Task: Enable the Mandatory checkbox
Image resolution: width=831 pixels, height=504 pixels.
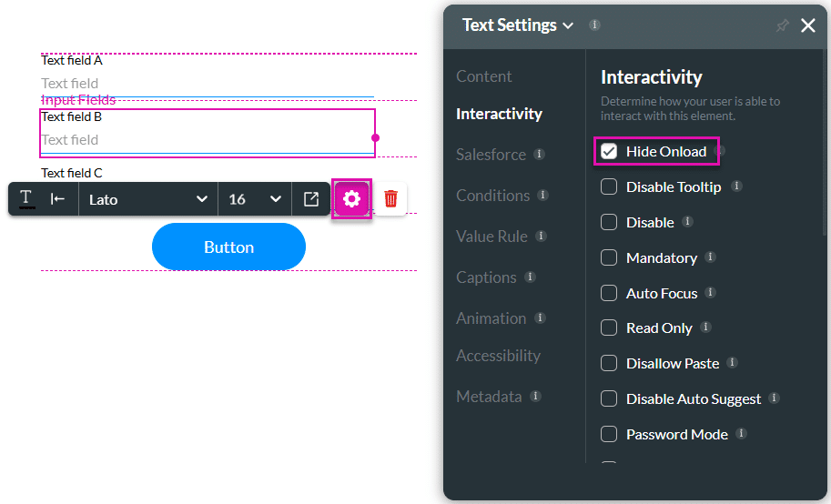Action: [x=609, y=257]
